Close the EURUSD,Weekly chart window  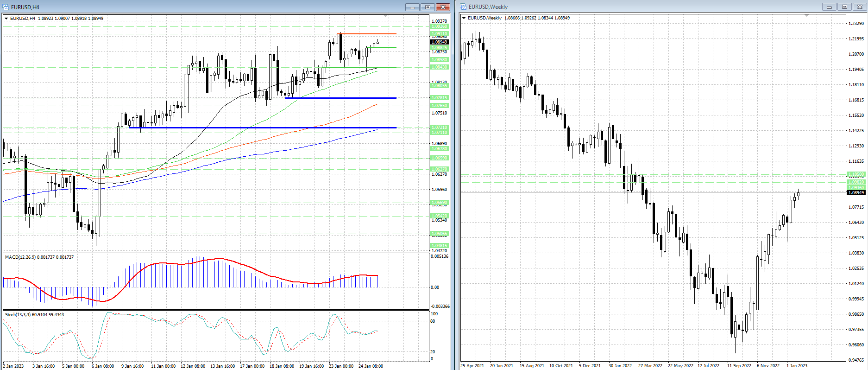pos(860,7)
